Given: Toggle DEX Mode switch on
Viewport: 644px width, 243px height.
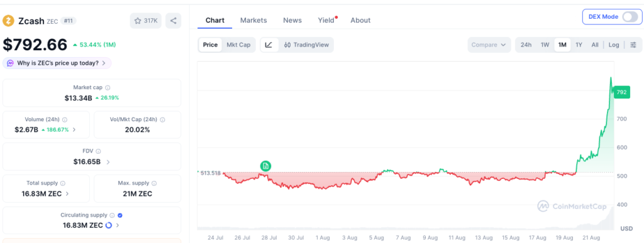Looking at the screenshot, I should [630, 17].
